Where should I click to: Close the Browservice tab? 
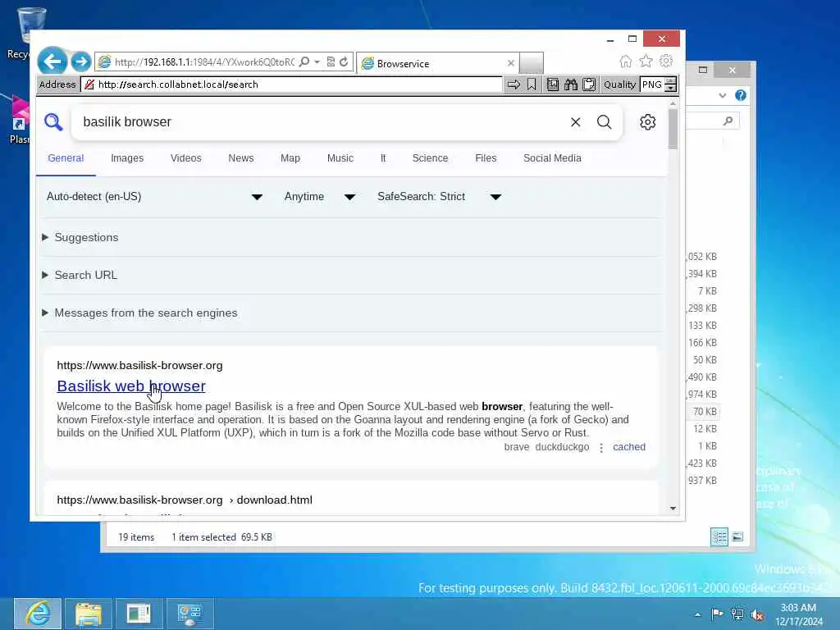510,63
